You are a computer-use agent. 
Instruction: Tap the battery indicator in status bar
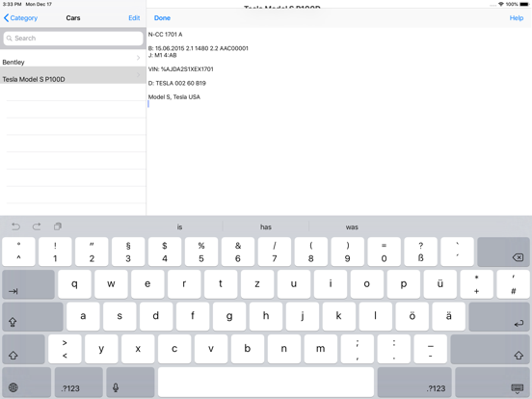pyautogui.click(x=524, y=4)
